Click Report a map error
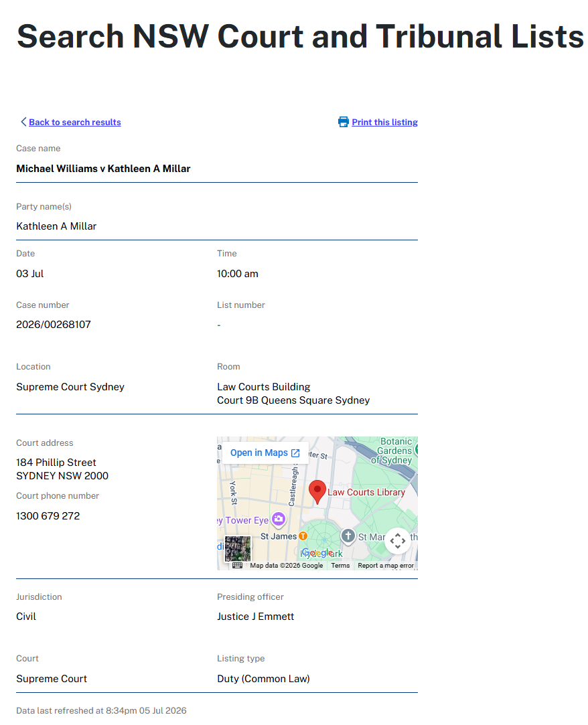This screenshot has width=588, height=725. click(x=386, y=566)
